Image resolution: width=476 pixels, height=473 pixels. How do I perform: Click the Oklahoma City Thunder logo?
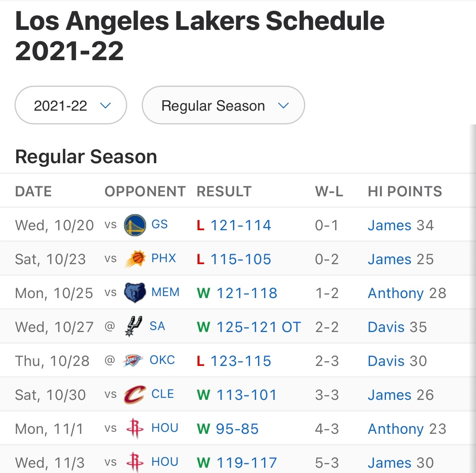pyautogui.click(x=133, y=360)
